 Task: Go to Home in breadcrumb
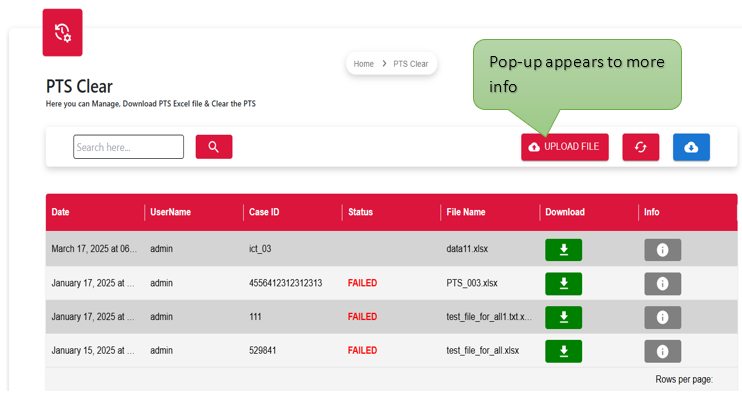pos(363,64)
